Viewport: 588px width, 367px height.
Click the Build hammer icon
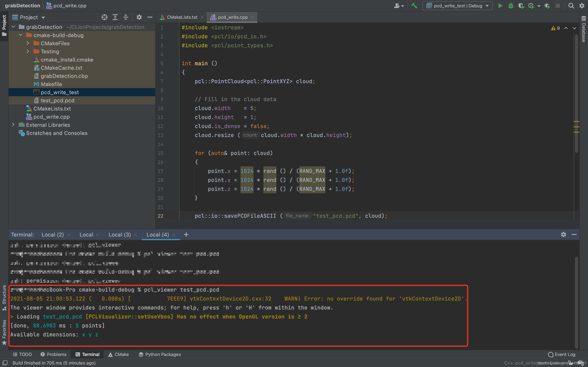(414, 6)
